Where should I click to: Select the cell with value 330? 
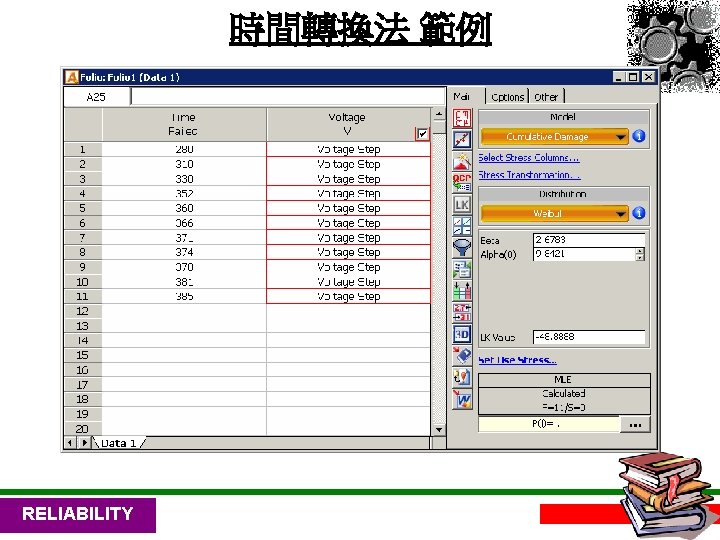[184, 179]
